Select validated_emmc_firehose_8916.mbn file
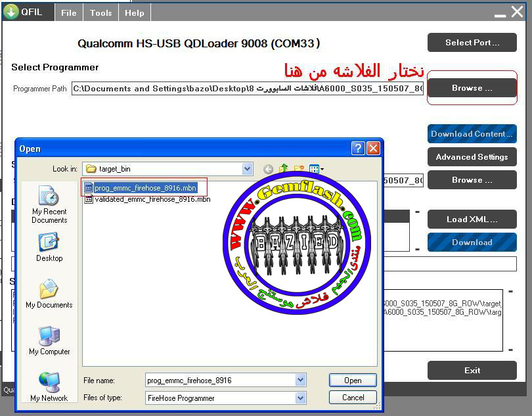Viewport: 532px width, 416px height. point(147,199)
